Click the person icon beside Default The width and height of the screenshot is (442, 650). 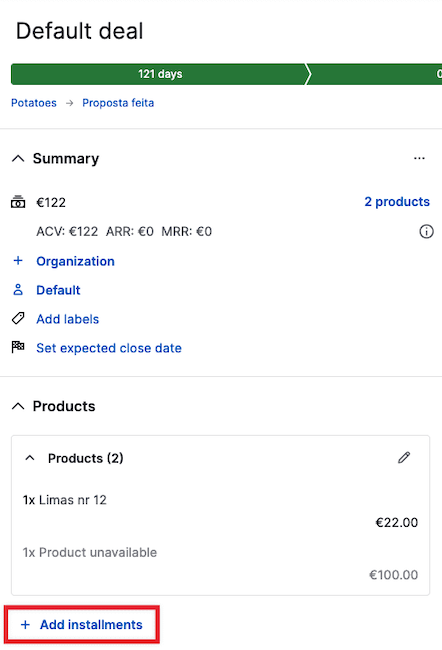tap(18, 290)
